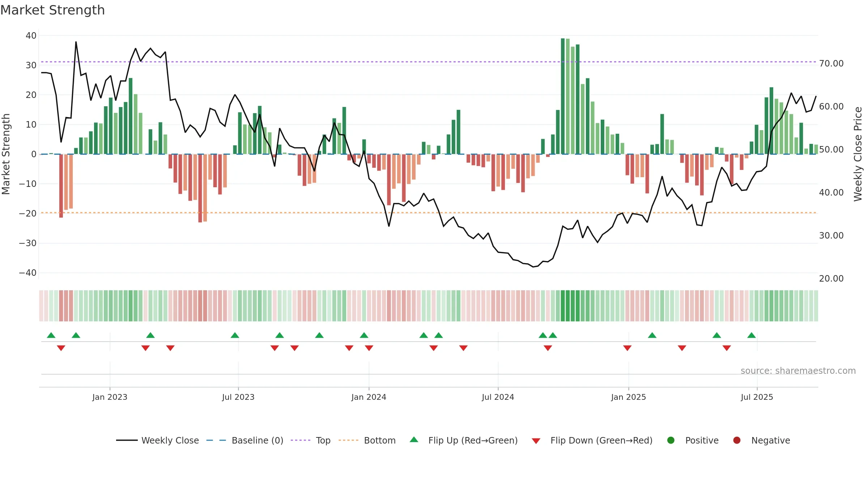Toggle the Top legend entry
The width and height of the screenshot is (868, 488).
coord(310,440)
